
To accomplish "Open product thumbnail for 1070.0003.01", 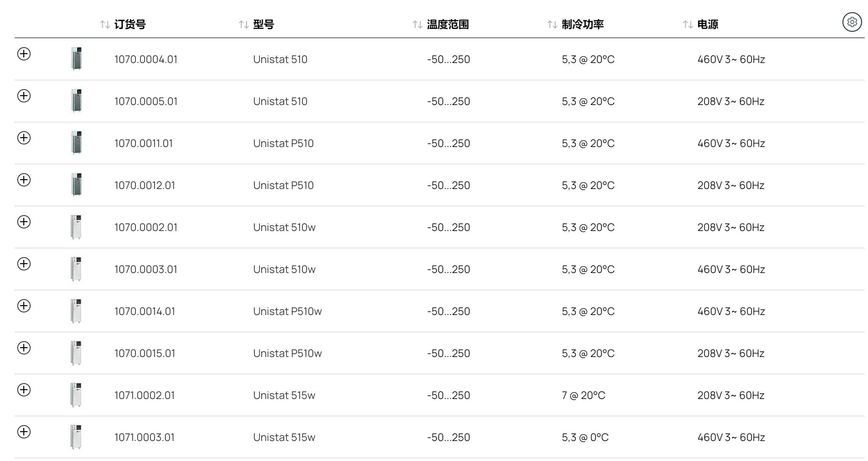I will click(76, 269).
